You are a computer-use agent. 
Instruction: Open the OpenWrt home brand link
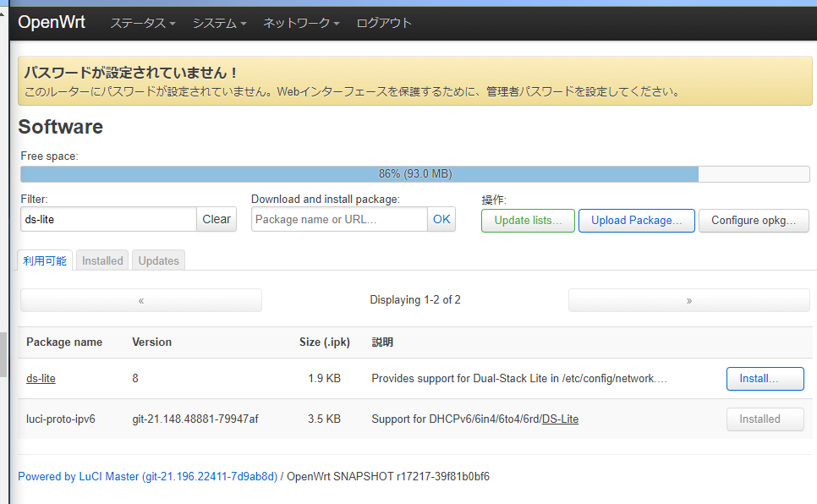click(x=52, y=23)
